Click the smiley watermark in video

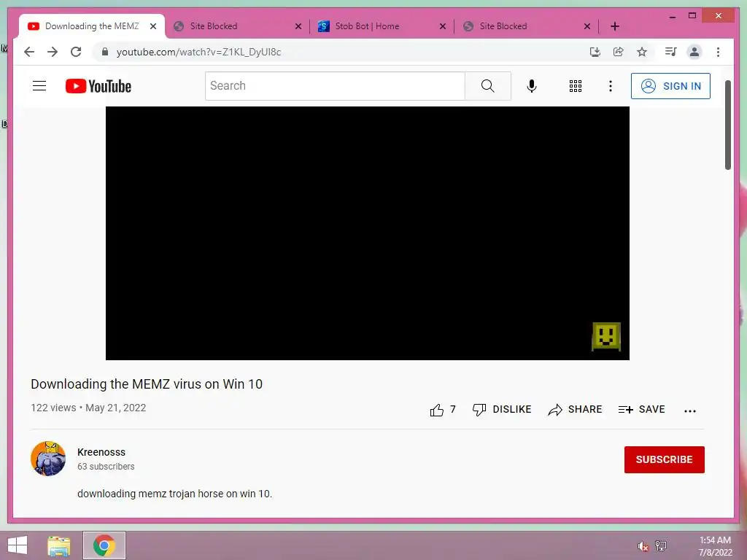(x=606, y=337)
